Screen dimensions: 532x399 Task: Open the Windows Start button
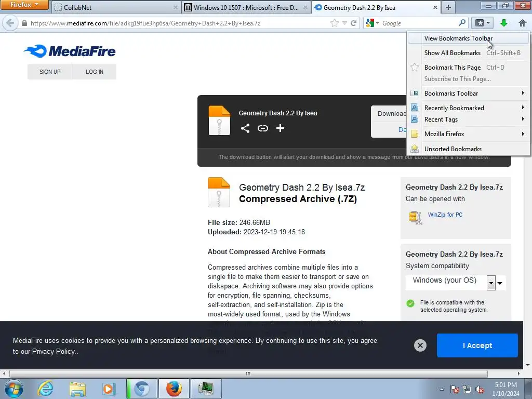point(14,389)
